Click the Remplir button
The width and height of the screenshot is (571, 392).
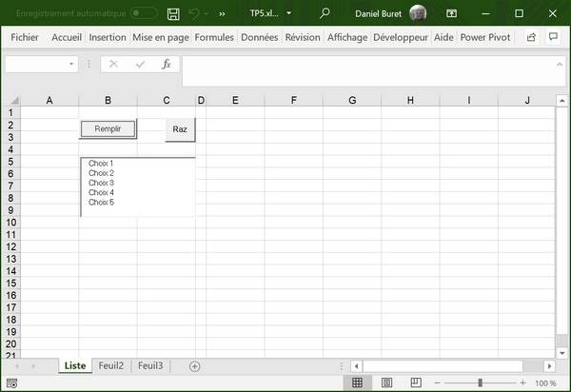pyautogui.click(x=108, y=128)
